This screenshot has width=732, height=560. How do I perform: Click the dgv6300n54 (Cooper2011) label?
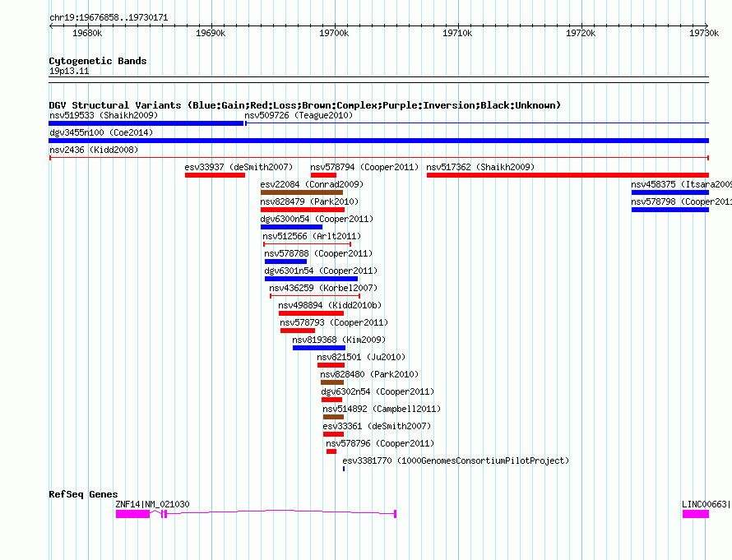coord(317,219)
